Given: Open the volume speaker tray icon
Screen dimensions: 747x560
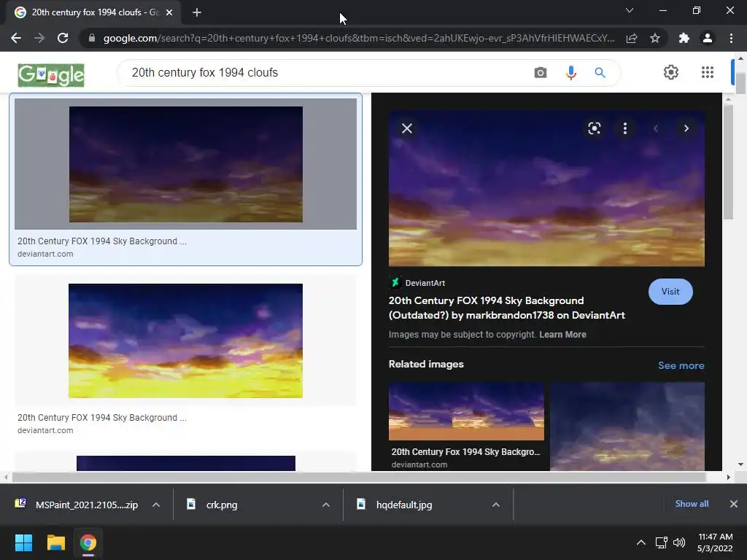Looking at the screenshot, I should coord(679,542).
